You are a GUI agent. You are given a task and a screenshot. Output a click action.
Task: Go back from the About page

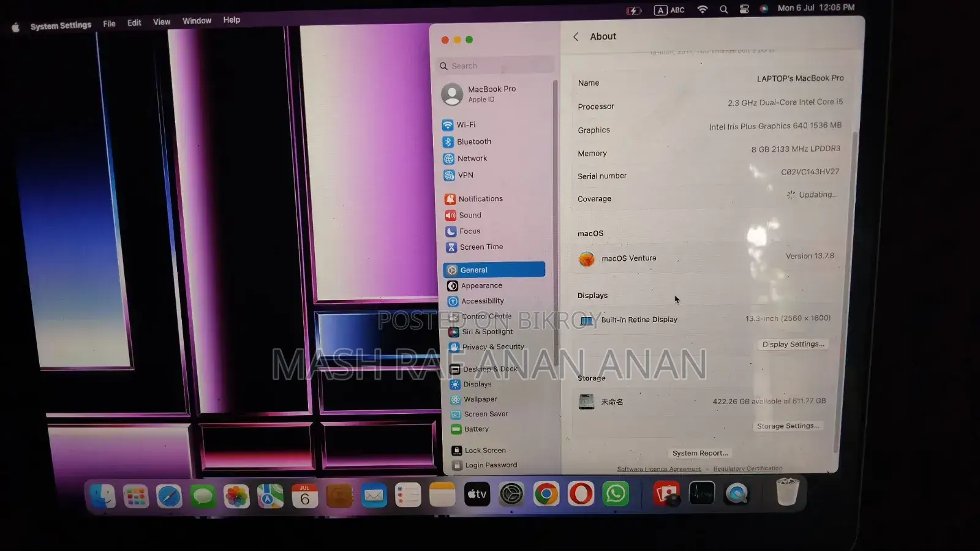[576, 37]
